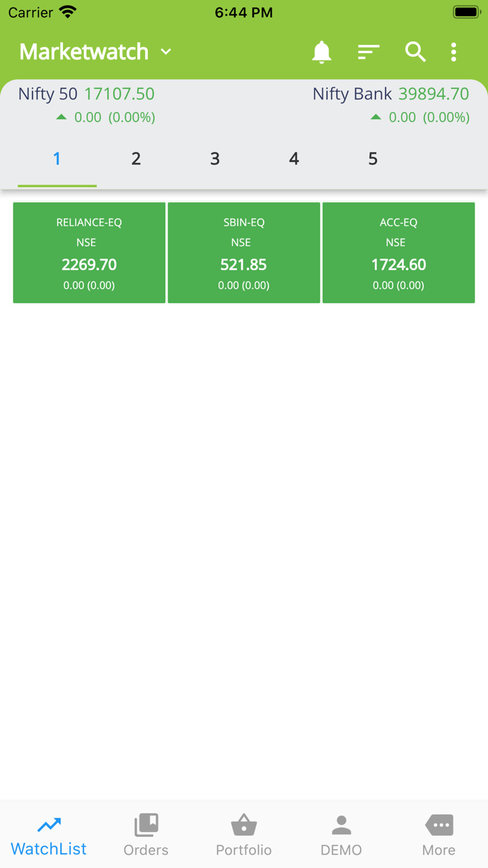Expand the Marketwatch dropdown chevron

point(166,52)
